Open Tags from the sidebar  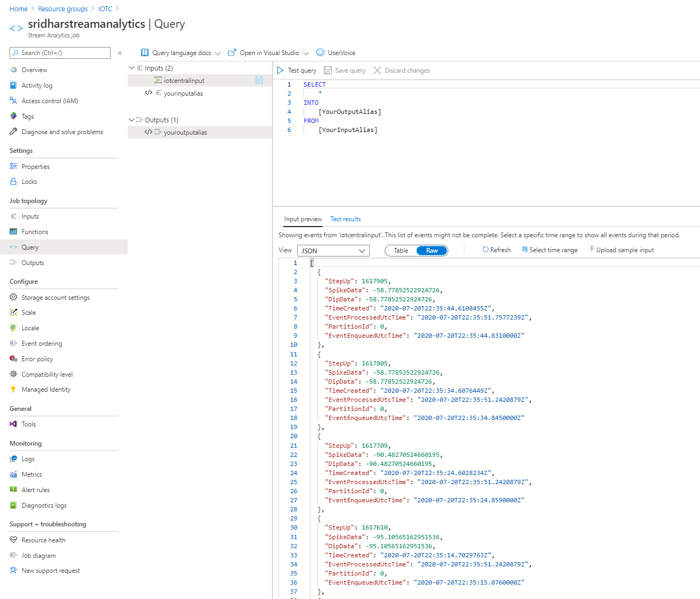click(x=27, y=116)
